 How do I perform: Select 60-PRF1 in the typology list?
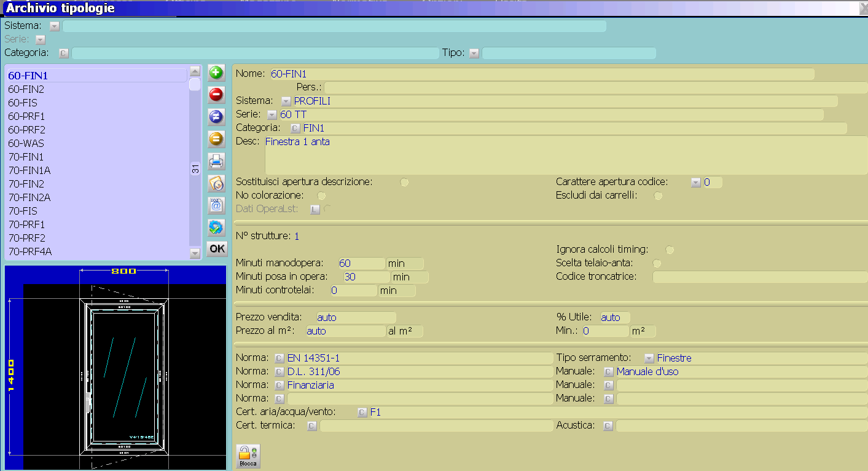(x=96, y=116)
